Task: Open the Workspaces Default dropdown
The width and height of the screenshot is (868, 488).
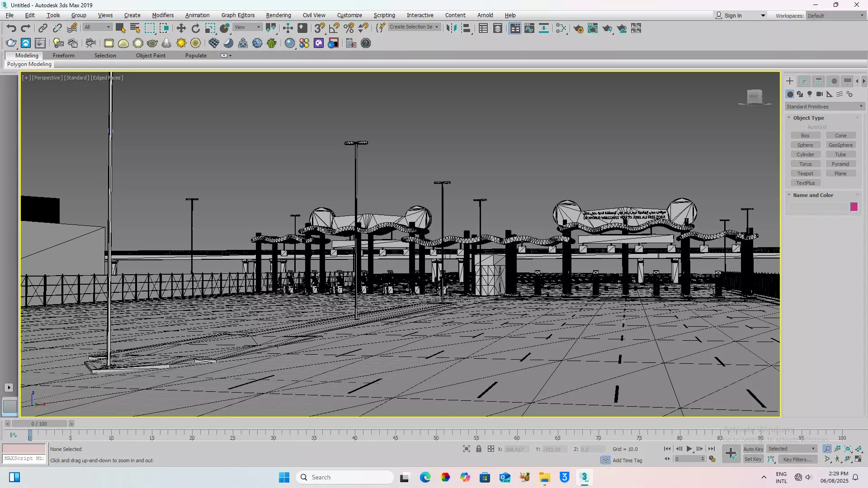Action: 836,15
